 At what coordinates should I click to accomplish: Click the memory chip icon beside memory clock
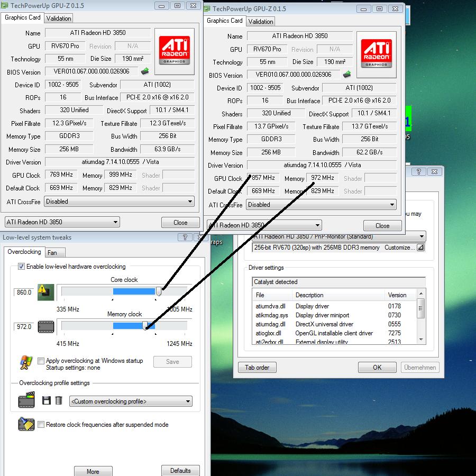[x=46, y=327]
